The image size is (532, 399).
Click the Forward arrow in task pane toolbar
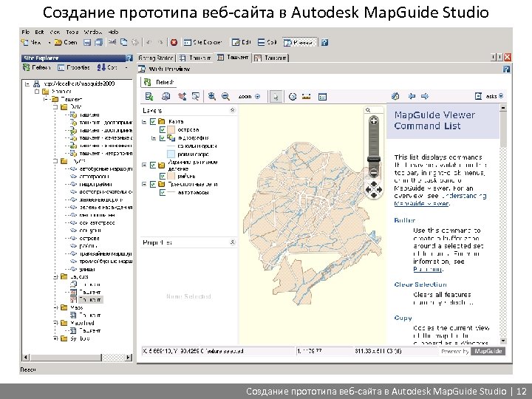[x=425, y=96]
